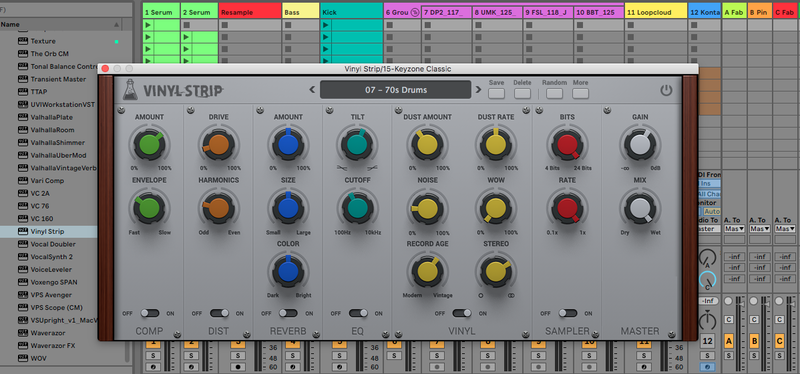Toggle the REVERB section on/off switch
The width and height of the screenshot is (800, 374).
coord(288,313)
